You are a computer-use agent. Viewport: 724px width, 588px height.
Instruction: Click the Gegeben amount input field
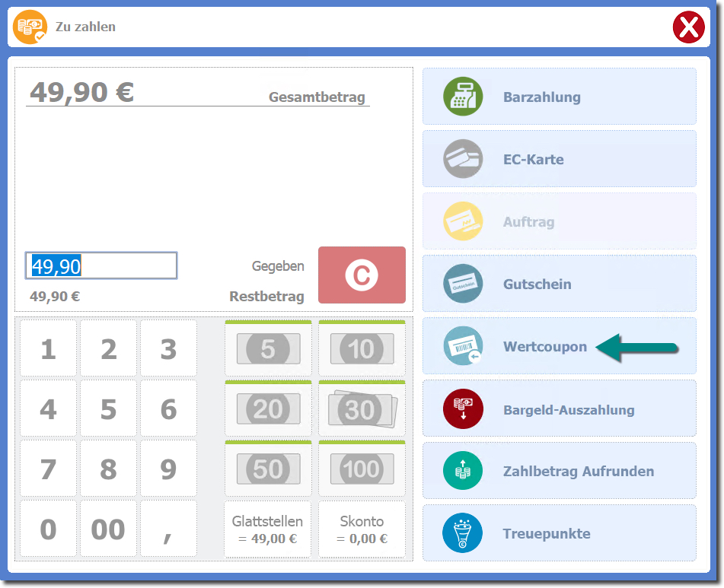tap(101, 265)
